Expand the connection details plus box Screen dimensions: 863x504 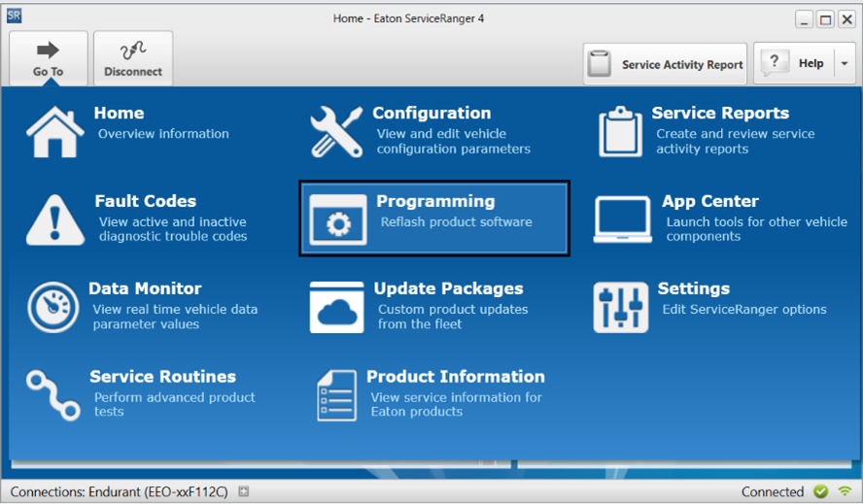(x=244, y=491)
